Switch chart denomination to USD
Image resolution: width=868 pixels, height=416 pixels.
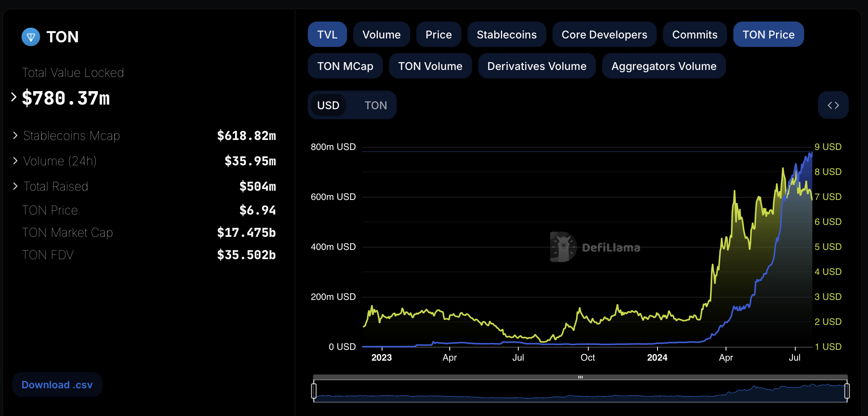[x=328, y=105]
